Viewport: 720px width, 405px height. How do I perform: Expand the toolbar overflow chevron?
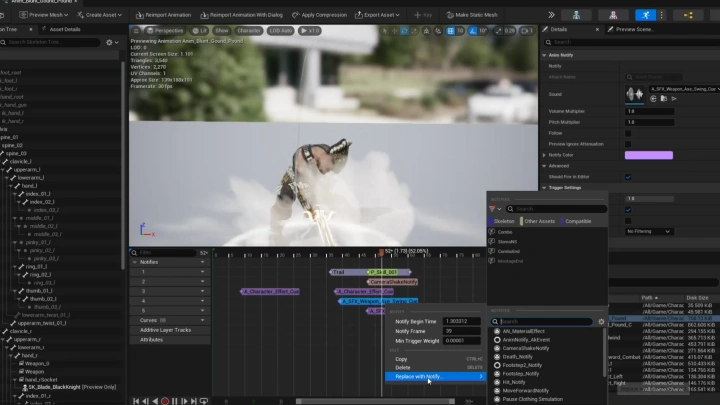coord(551,15)
